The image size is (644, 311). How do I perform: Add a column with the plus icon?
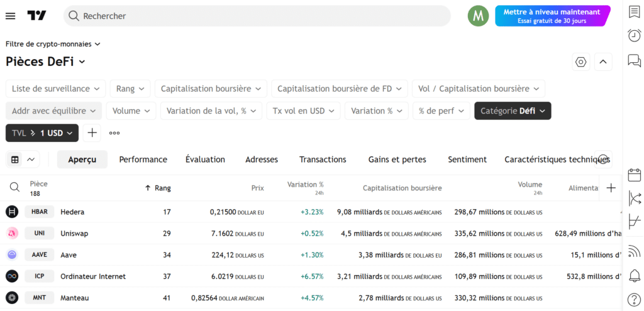611,188
